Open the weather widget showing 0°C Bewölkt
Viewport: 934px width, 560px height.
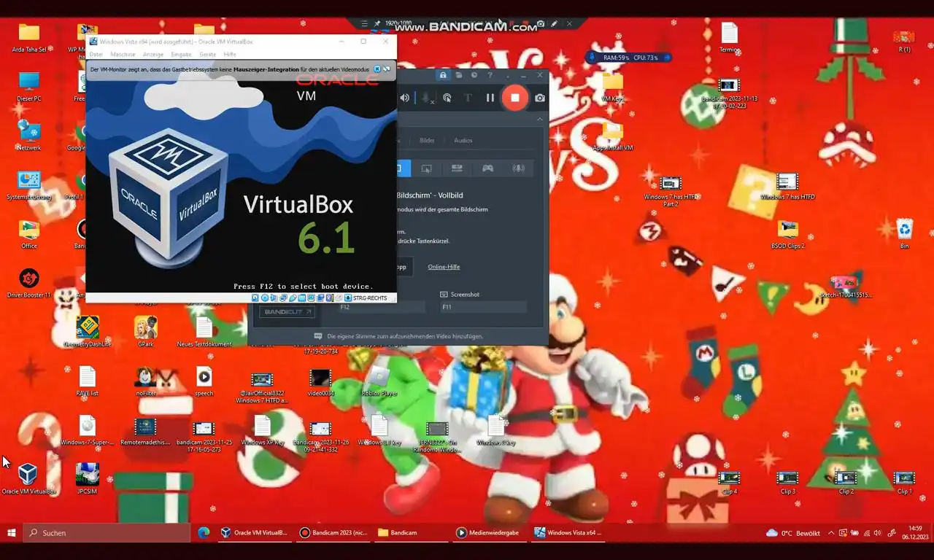coord(793,533)
